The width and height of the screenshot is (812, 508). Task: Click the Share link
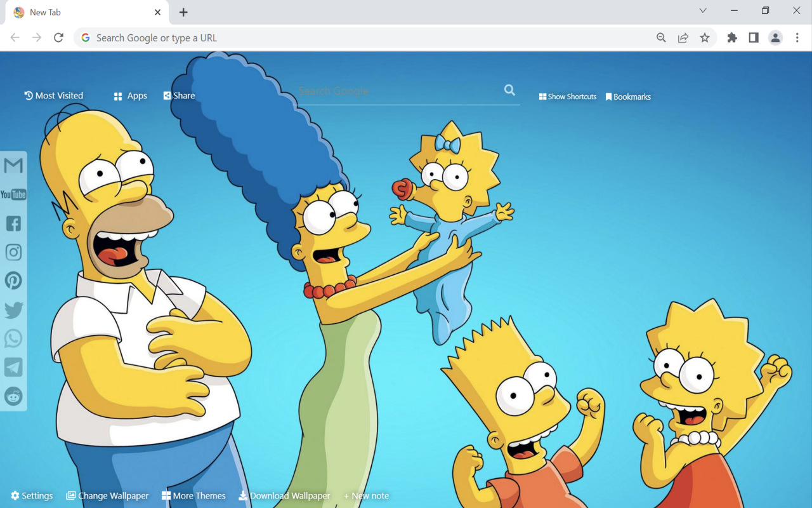click(x=179, y=96)
